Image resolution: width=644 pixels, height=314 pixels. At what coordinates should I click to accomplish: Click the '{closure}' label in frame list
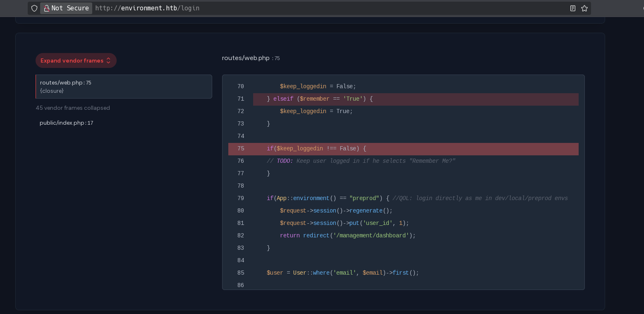[x=52, y=91]
